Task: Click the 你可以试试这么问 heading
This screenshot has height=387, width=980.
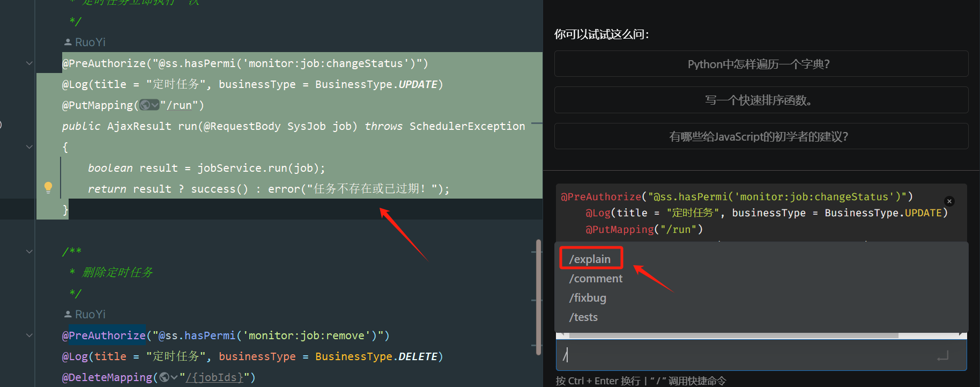Action: coord(602,34)
